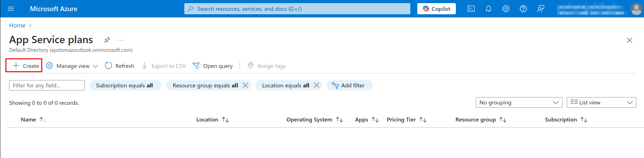Click Add filter
This screenshot has width=644, height=158.
349,85
